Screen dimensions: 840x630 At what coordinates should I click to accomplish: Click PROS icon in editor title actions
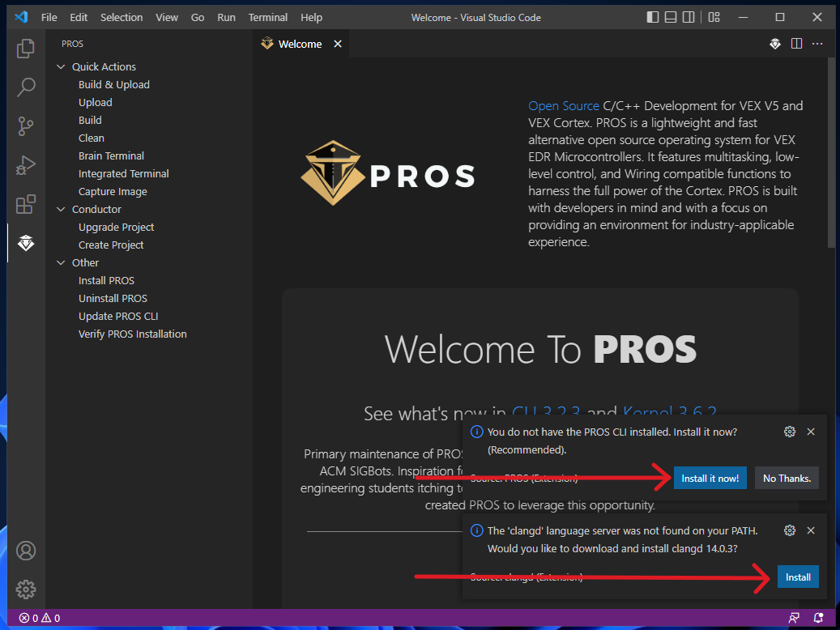point(775,44)
